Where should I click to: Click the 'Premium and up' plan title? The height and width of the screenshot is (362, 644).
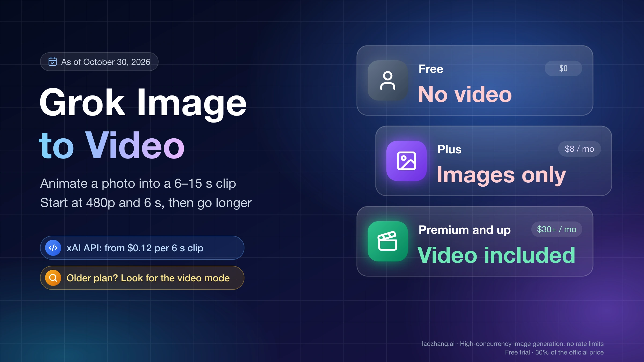(x=465, y=230)
